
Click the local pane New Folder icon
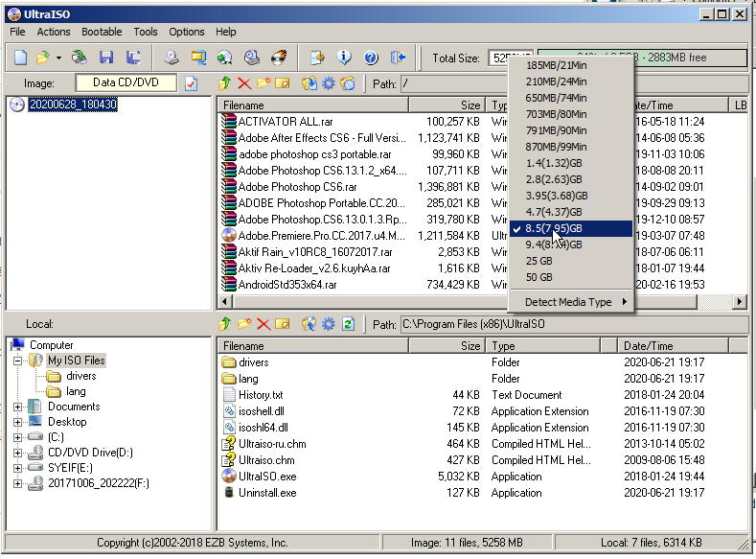click(x=244, y=324)
